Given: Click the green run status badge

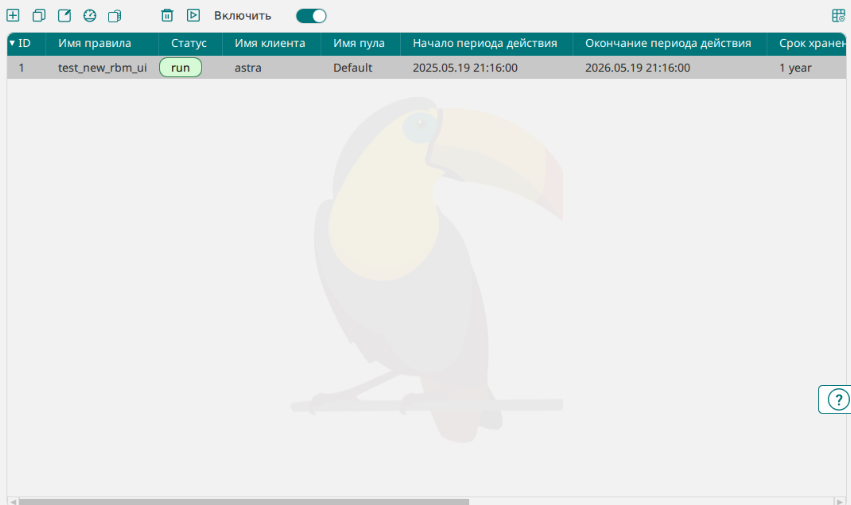Looking at the screenshot, I should tap(180, 68).
